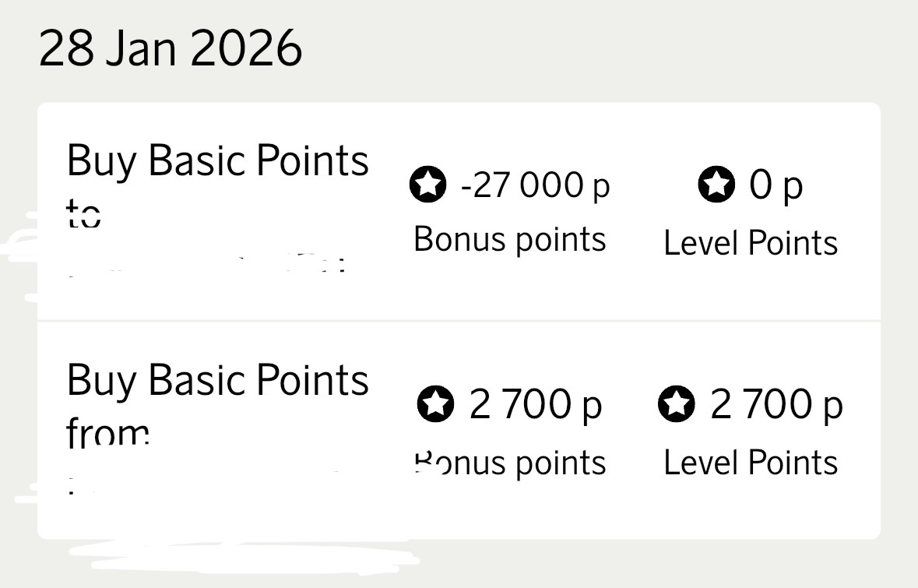The image size is (918, 588).
Task: Click the 0 p level points value
Action: point(776,185)
